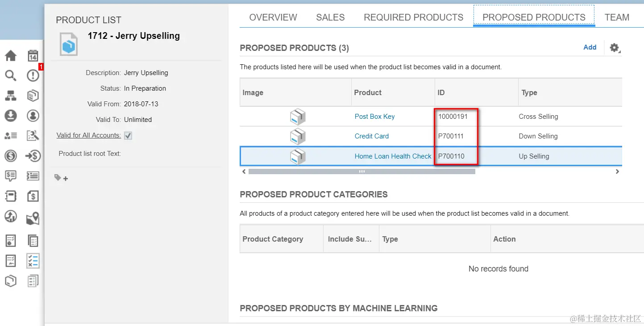Open the checklist tasks icon in sidebar
Image resolution: width=644 pixels, height=326 pixels.
click(33, 261)
